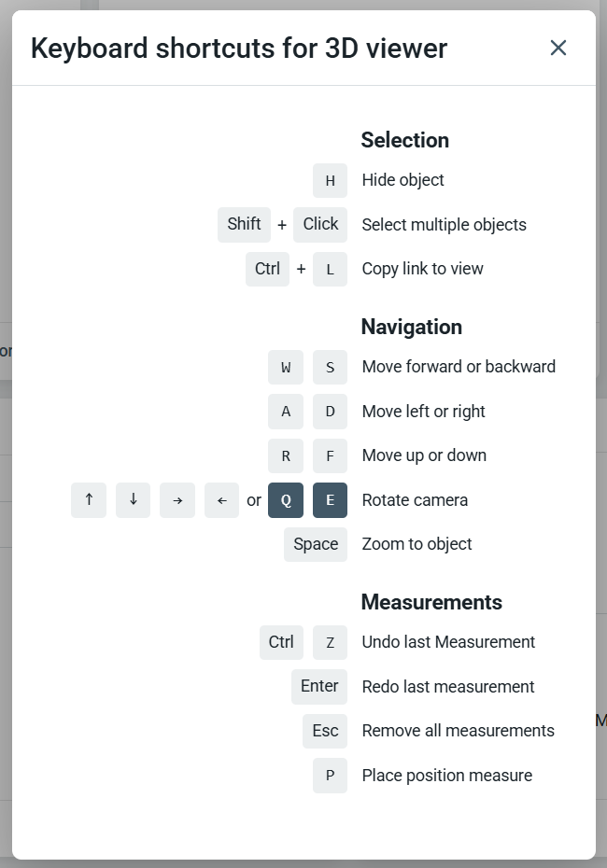
Task: Click the Space key zoom badge
Action: coord(316,544)
